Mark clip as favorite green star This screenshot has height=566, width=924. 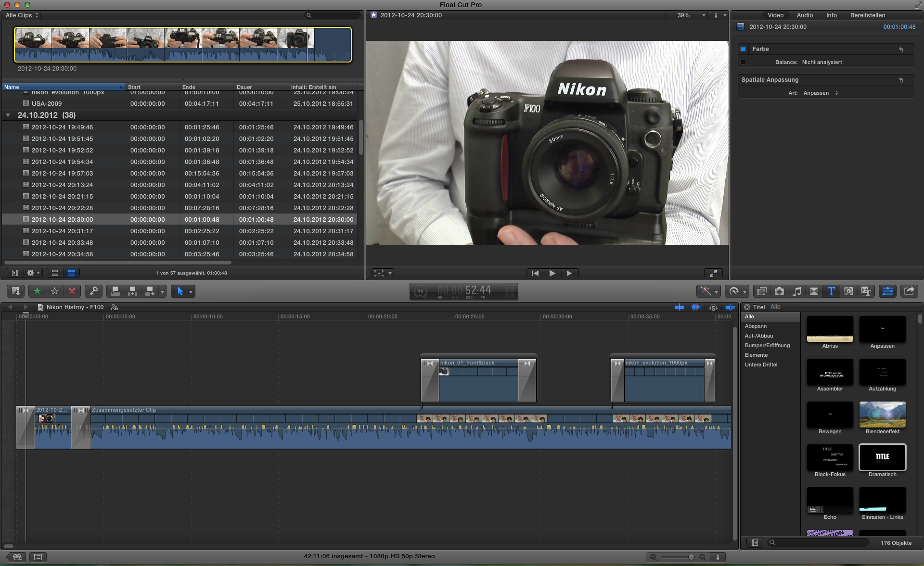37,291
